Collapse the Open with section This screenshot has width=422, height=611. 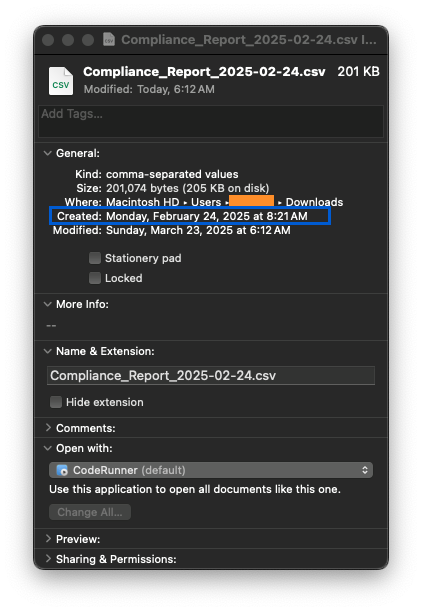click(48, 448)
